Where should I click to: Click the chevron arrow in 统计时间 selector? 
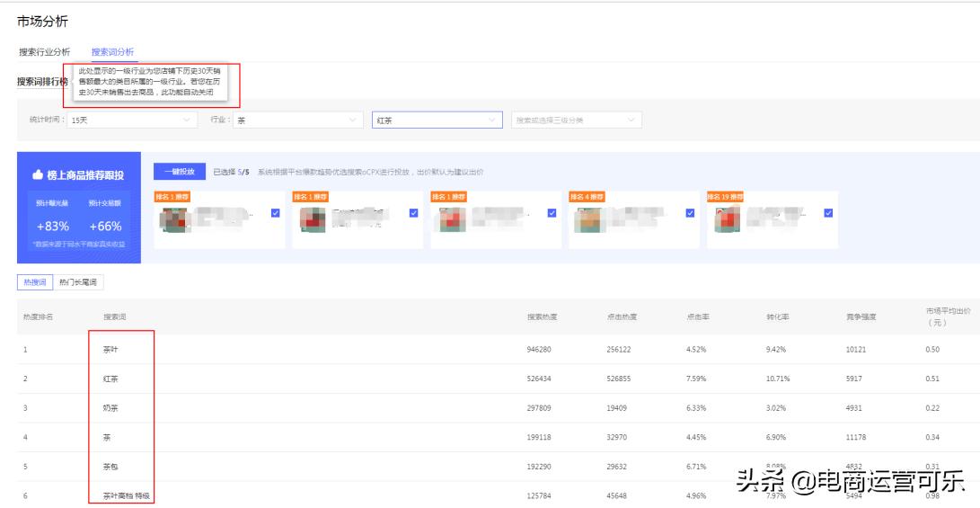(186, 120)
